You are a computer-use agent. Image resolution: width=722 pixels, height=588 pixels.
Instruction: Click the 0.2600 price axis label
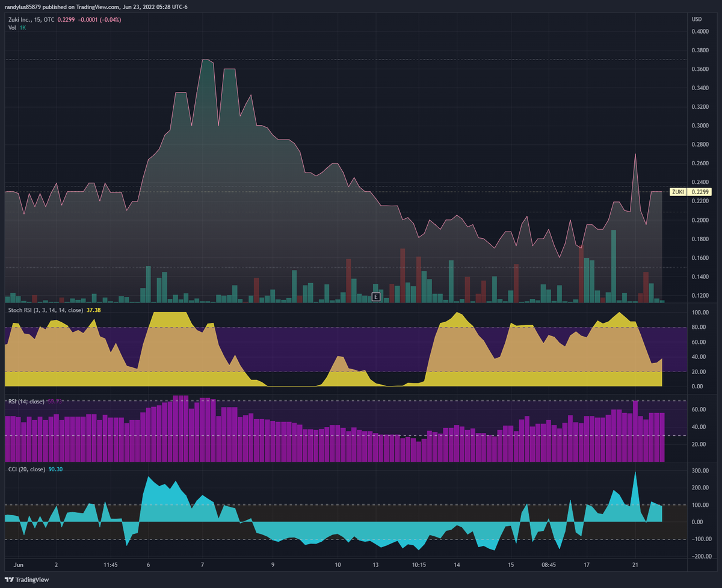click(x=700, y=163)
